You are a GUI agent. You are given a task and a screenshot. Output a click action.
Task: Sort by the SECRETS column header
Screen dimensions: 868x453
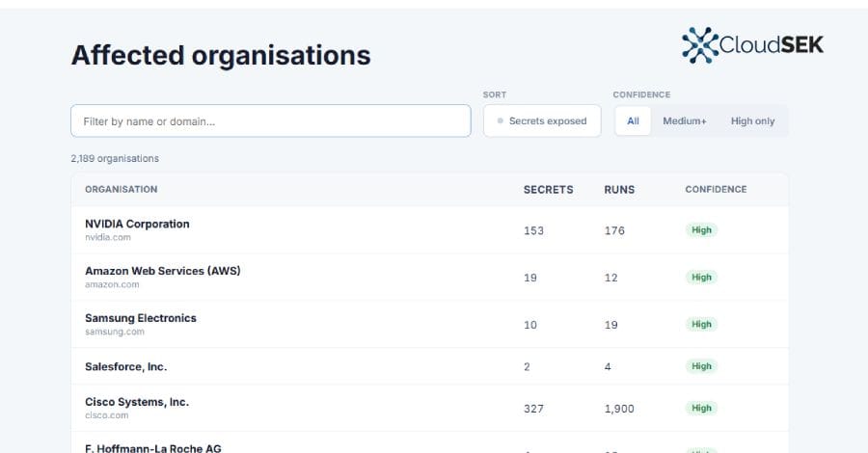pyautogui.click(x=548, y=189)
